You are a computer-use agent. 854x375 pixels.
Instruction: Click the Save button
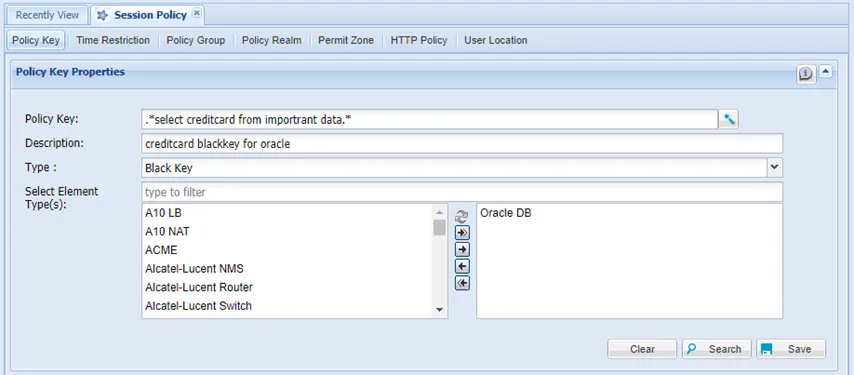(791, 349)
